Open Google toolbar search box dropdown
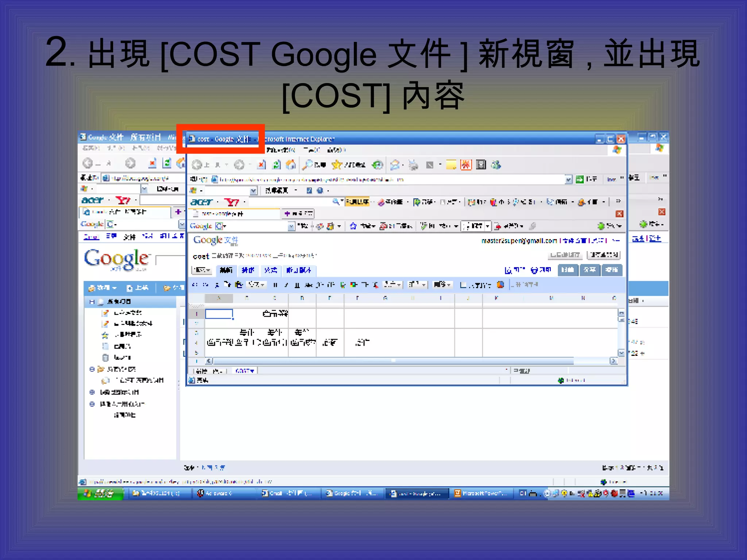Image resolution: width=747 pixels, height=560 pixels. 291,226
